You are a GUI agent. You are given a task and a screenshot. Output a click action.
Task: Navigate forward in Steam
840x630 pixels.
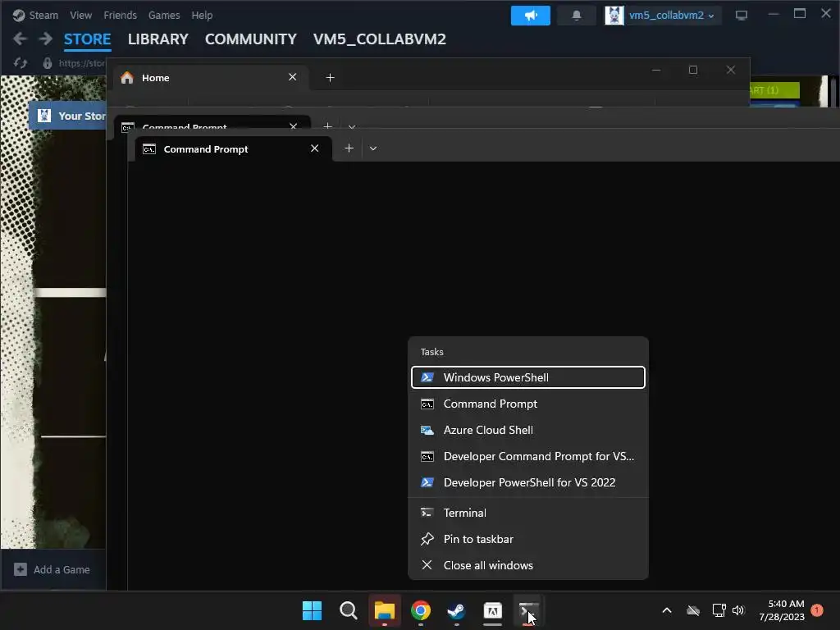46,39
